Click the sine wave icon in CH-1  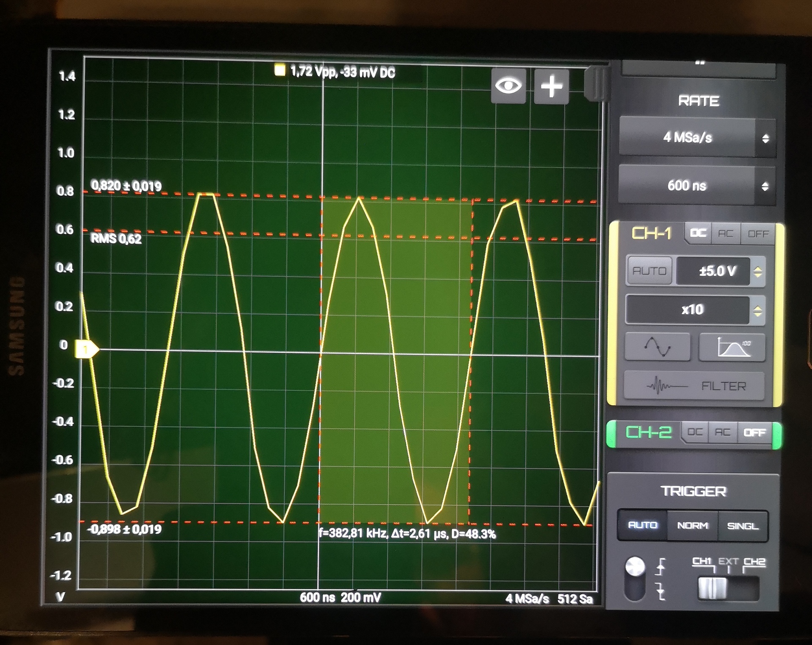tap(657, 347)
